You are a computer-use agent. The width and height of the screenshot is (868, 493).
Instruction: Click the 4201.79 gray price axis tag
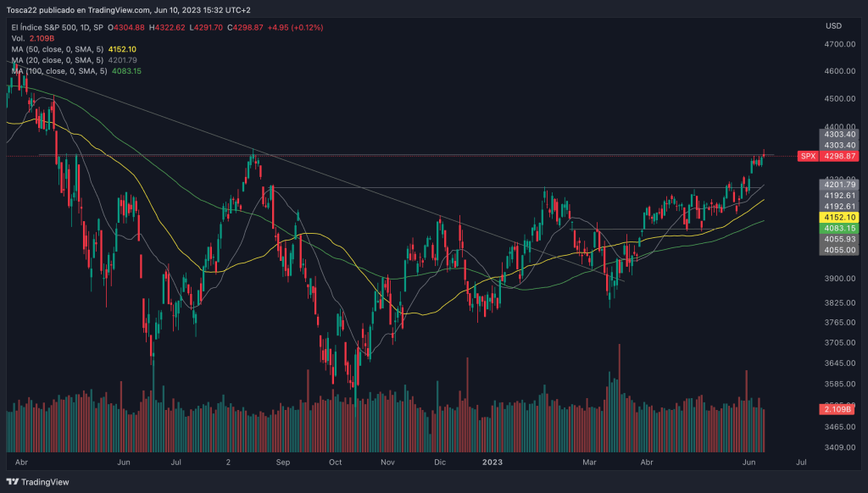(x=839, y=185)
